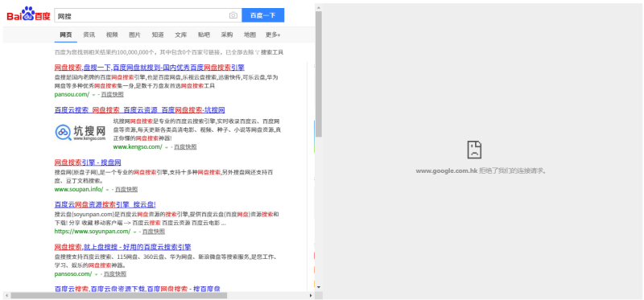Viewport: 644px width, 300px height.
Task: Open 百度快照 for pansoso.com result
Action: tap(115, 273)
